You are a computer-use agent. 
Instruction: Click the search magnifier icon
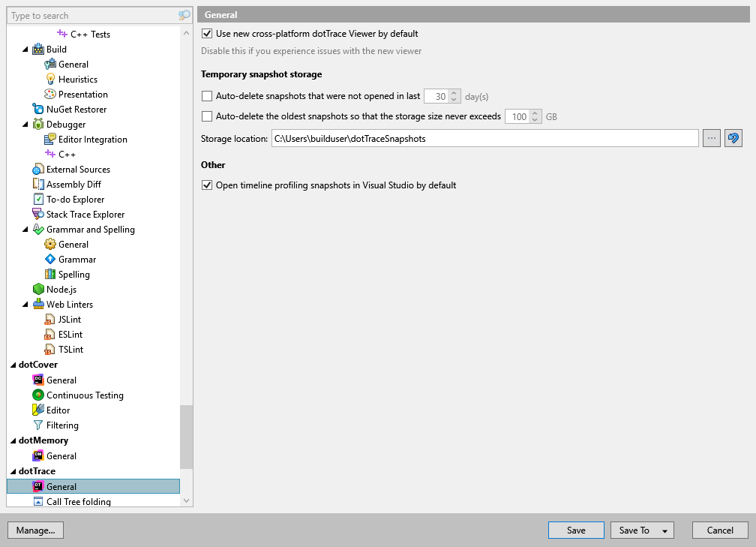tap(184, 16)
